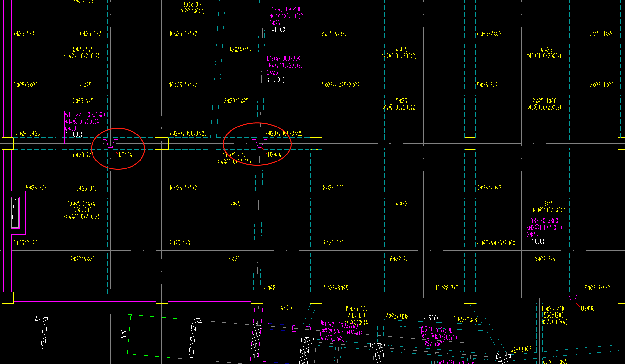Click the "9Φ25 4/5" rebar label

tap(83, 101)
